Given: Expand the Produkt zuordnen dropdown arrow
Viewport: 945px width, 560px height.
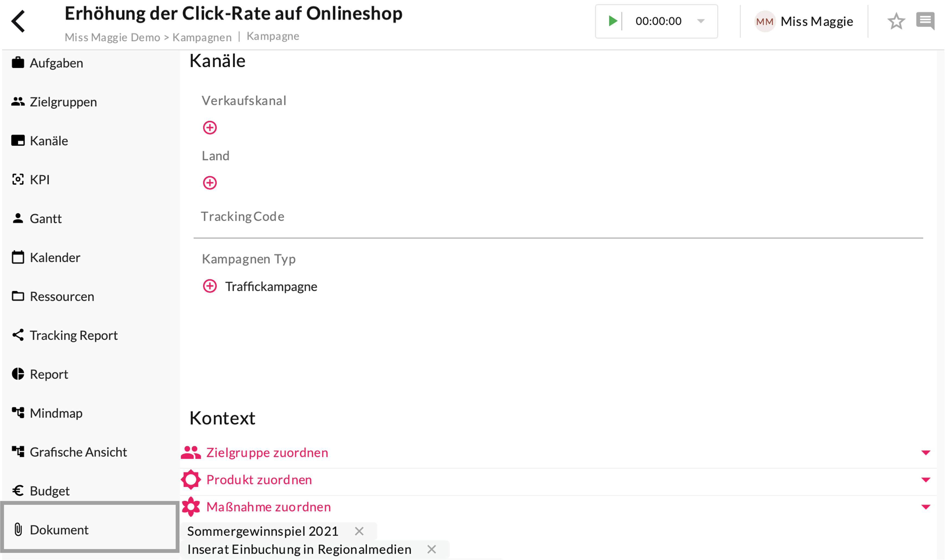Looking at the screenshot, I should pos(925,480).
